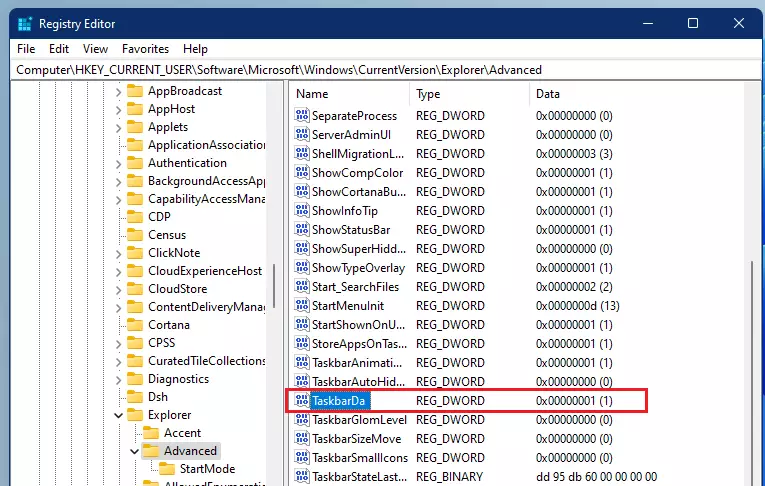Expand the ClickNote key
The width and height of the screenshot is (765, 486).
tap(118, 254)
